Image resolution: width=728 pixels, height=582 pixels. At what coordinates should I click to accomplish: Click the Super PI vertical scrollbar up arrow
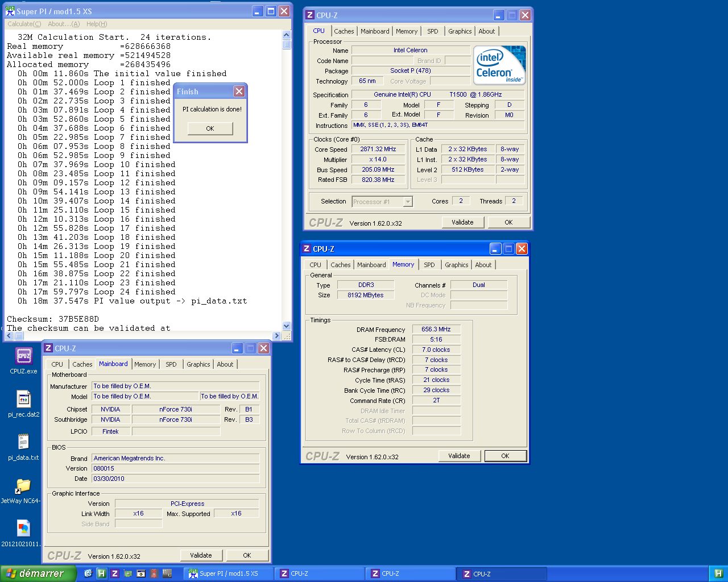coord(286,35)
